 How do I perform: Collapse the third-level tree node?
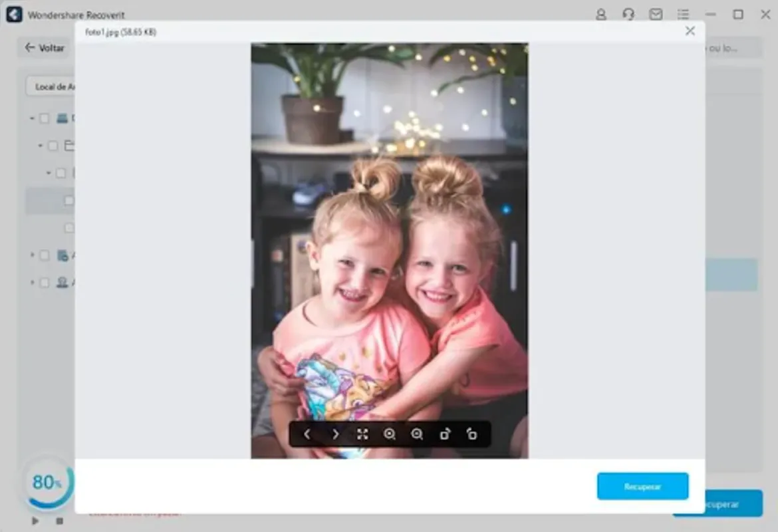(x=49, y=173)
